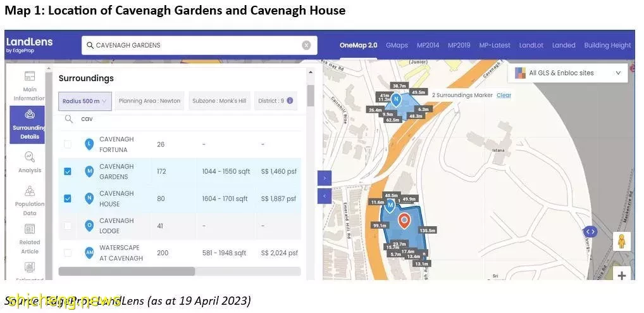
Task: Switch to the MP2019 tab
Action: [x=459, y=45]
